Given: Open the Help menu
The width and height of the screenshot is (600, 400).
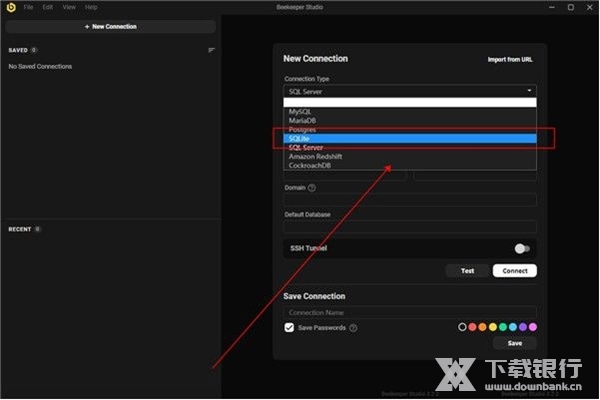Looking at the screenshot, I should coord(91,7).
